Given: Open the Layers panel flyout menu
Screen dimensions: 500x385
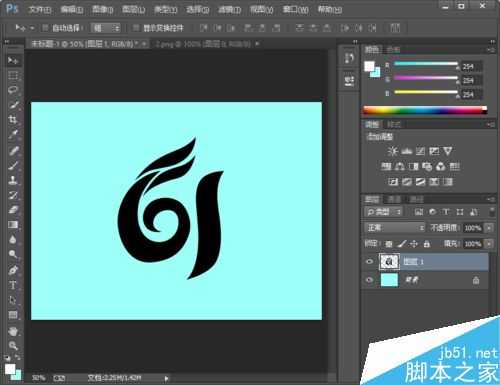Looking at the screenshot, I should click(491, 199).
